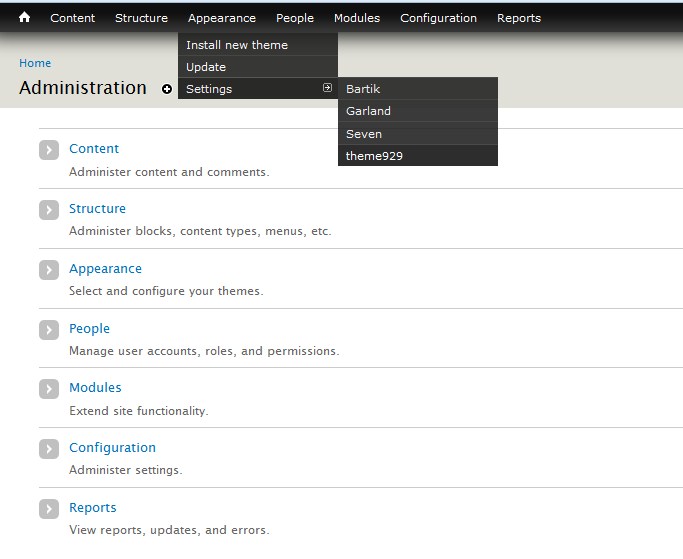683x559 pixels.
Task: Open the Reports link in page list
Action: point(93,508)
